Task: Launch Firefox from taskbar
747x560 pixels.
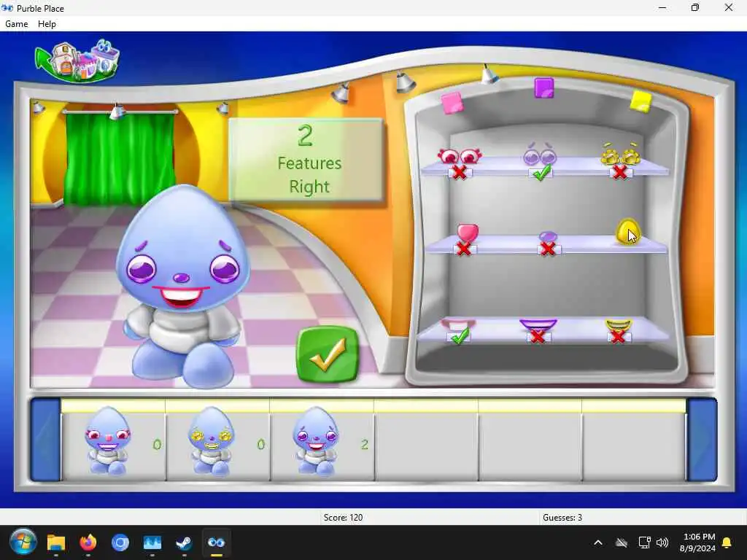Action: pos(88,542)
